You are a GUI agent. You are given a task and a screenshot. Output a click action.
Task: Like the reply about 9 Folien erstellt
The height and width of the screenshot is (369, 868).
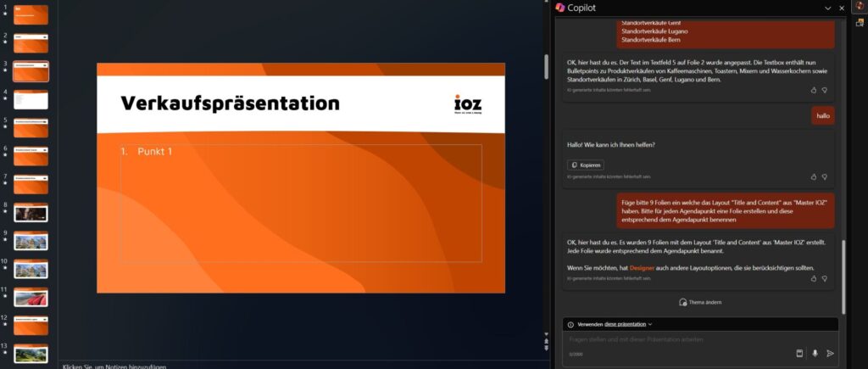pos(813,279)
